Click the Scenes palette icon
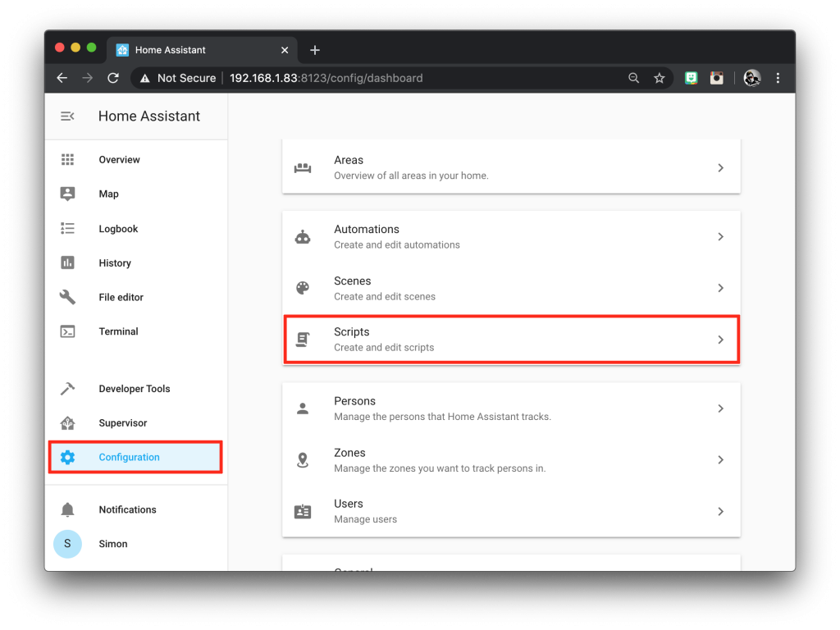The height and width of the screenshot is (630, 840). pyautogui.click(x=303, y=288)
